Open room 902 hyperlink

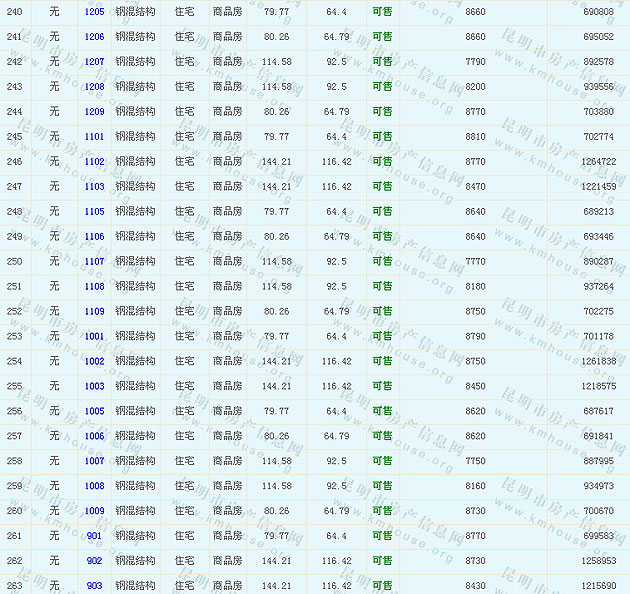click(94, 561)
